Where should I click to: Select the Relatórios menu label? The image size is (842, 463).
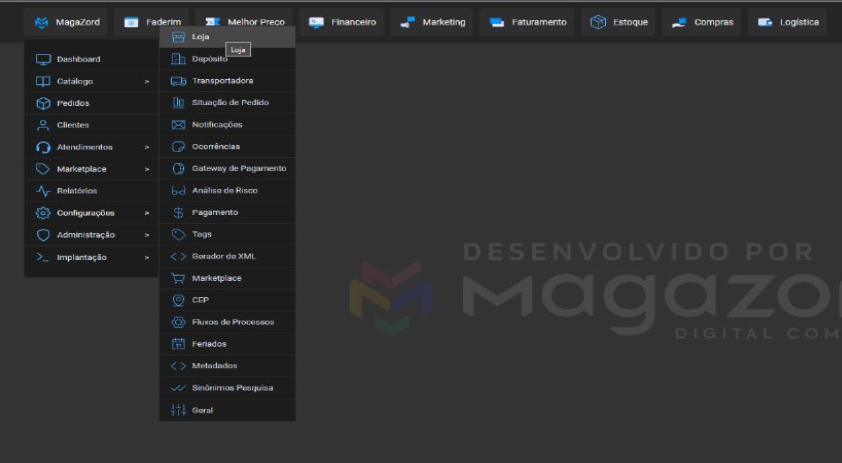pyautogui.click(x=77, y=191)
